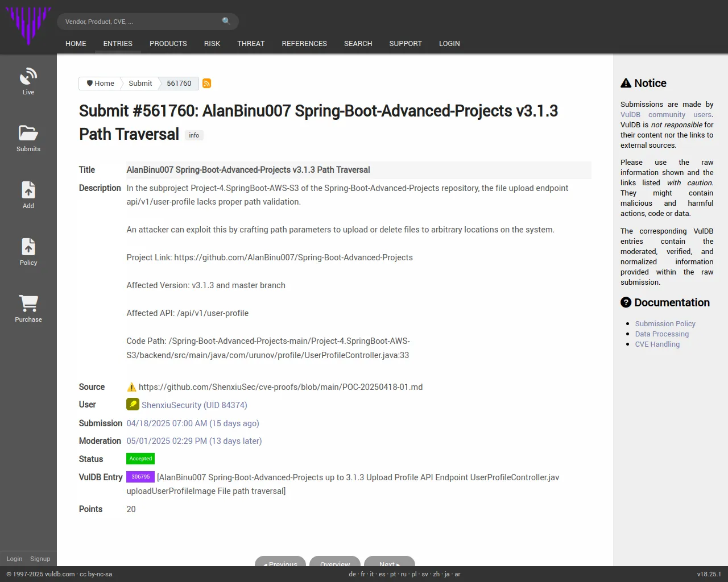This screenshot has width=728, height=582.
Task: Switch language to ar
Action: pos(457,574)
